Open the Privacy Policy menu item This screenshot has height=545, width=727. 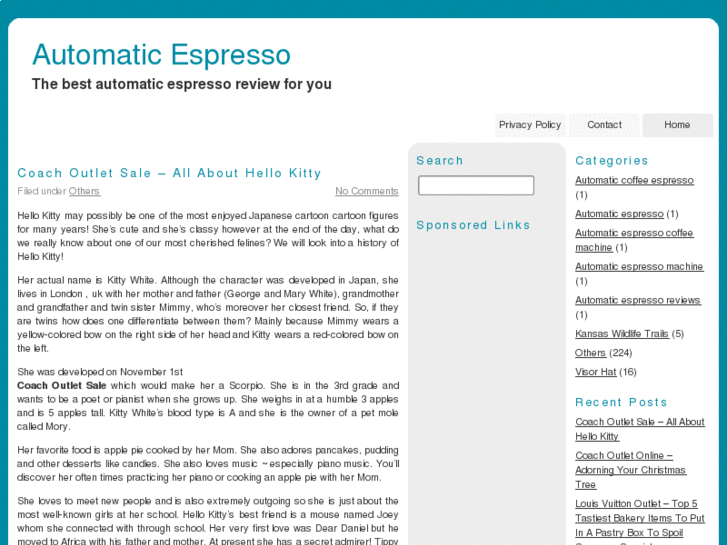(x=530, y=125)
